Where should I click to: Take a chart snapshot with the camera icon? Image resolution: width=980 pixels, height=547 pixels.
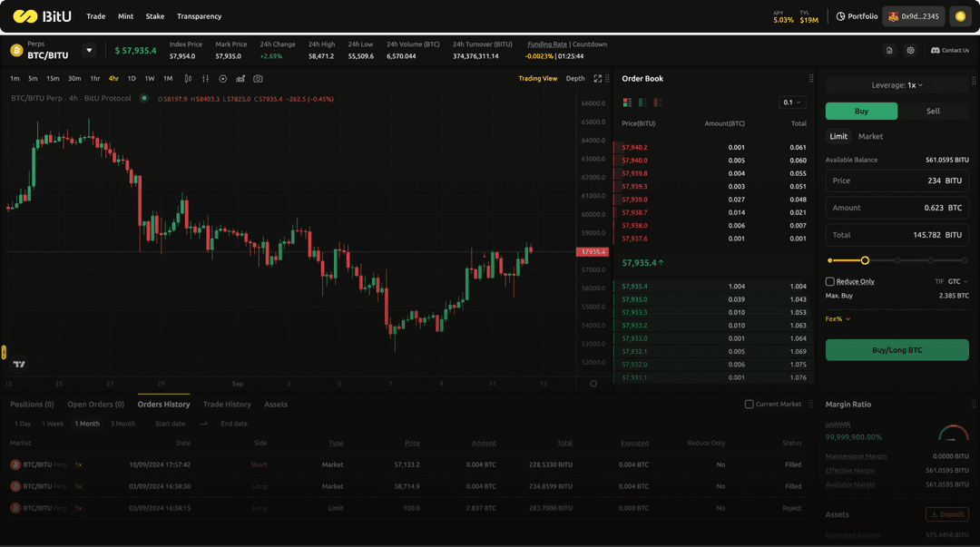[258, 79]
